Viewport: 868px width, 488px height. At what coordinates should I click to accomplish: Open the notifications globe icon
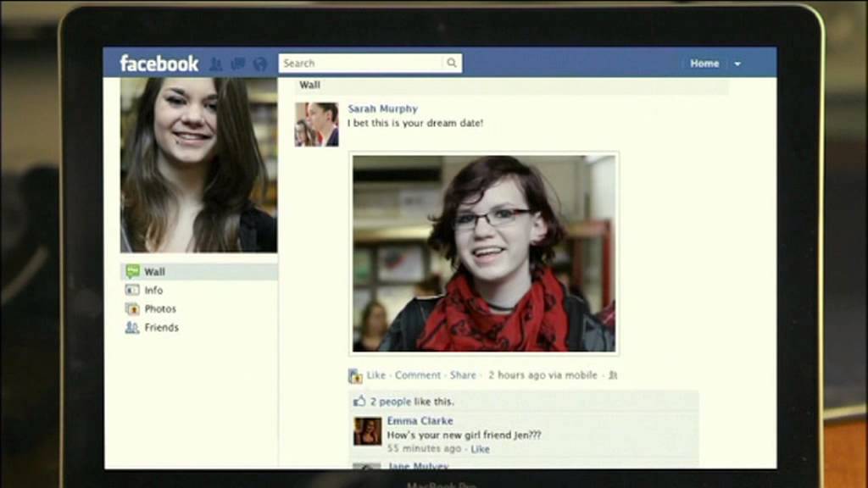260,64
